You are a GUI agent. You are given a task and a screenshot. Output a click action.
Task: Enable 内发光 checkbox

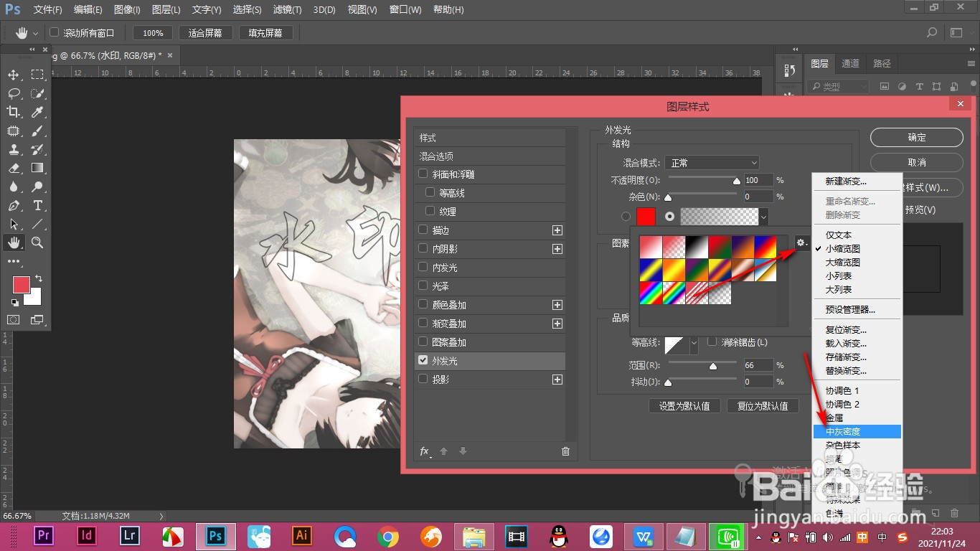423,268
